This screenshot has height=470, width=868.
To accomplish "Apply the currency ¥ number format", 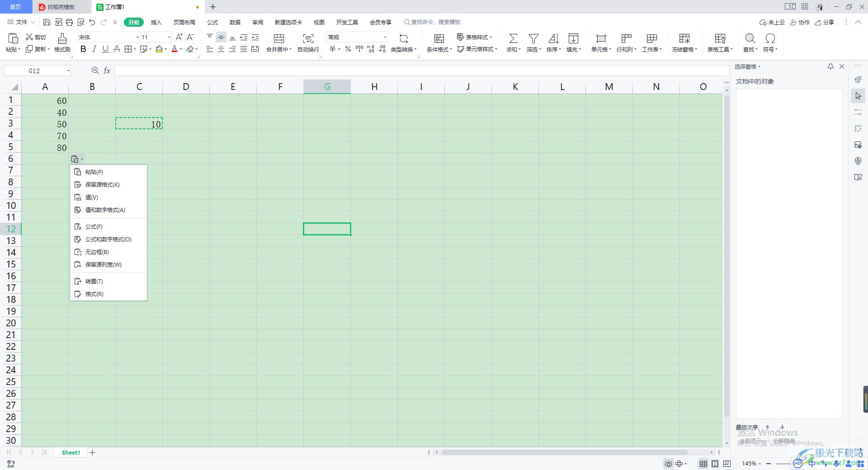I will [333, 49].
